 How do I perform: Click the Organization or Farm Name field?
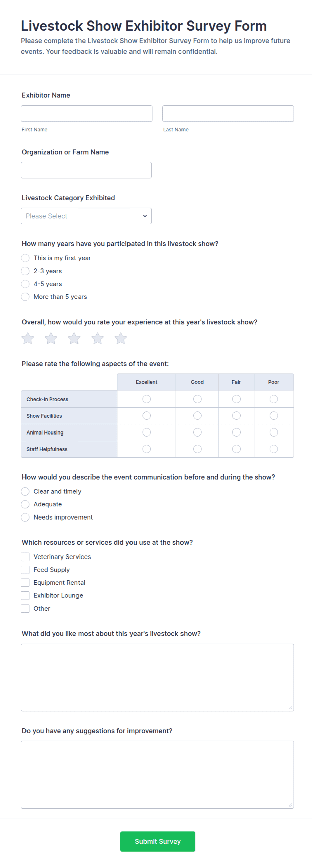click(x=86, y=170)
